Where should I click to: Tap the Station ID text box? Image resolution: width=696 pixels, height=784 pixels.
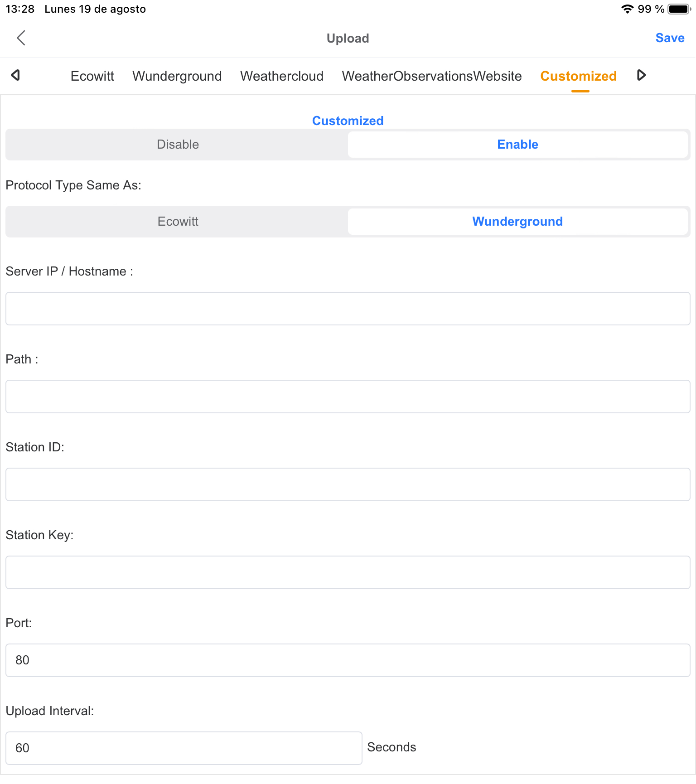(348, 484)
